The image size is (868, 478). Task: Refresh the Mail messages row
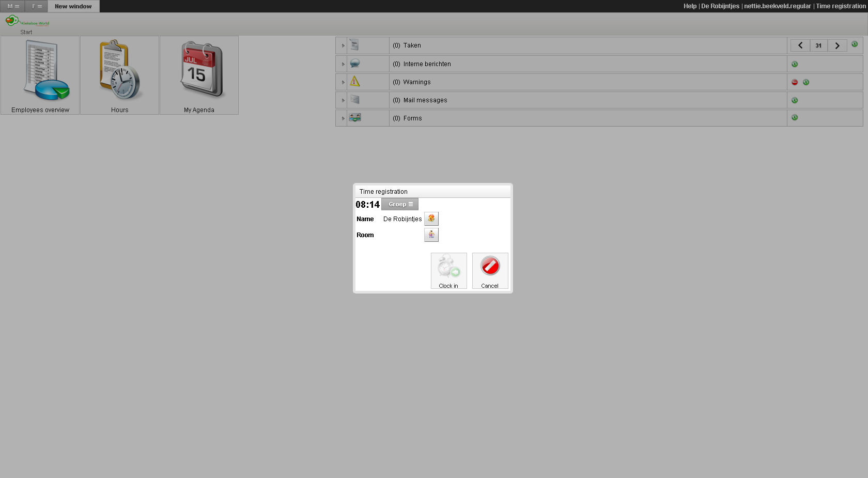point(795,100)
